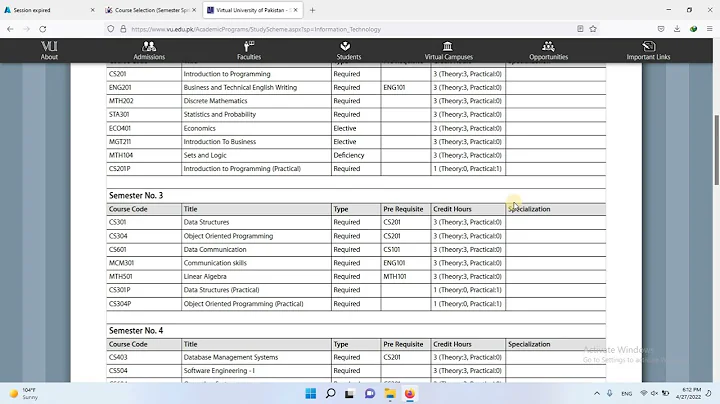The image size is (720, 404).
Task: Show hidden system tray icons
Action: [x=596, y=393]
